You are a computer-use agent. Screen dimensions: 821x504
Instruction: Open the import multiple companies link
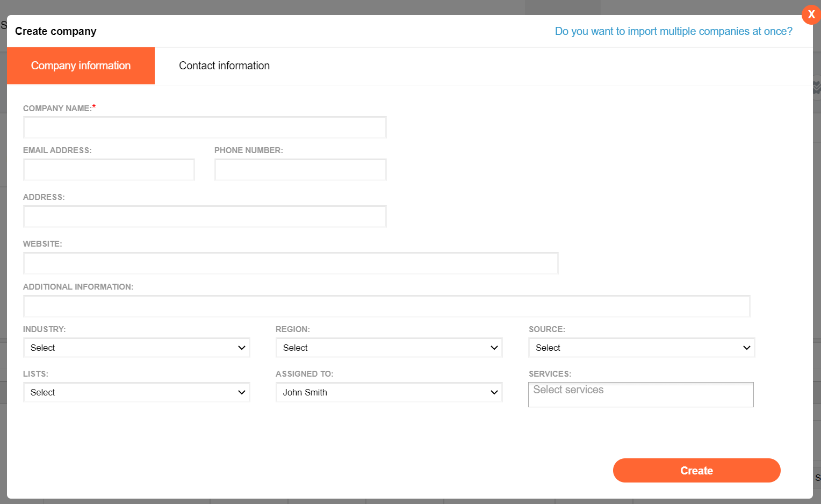tap(673, 31)
